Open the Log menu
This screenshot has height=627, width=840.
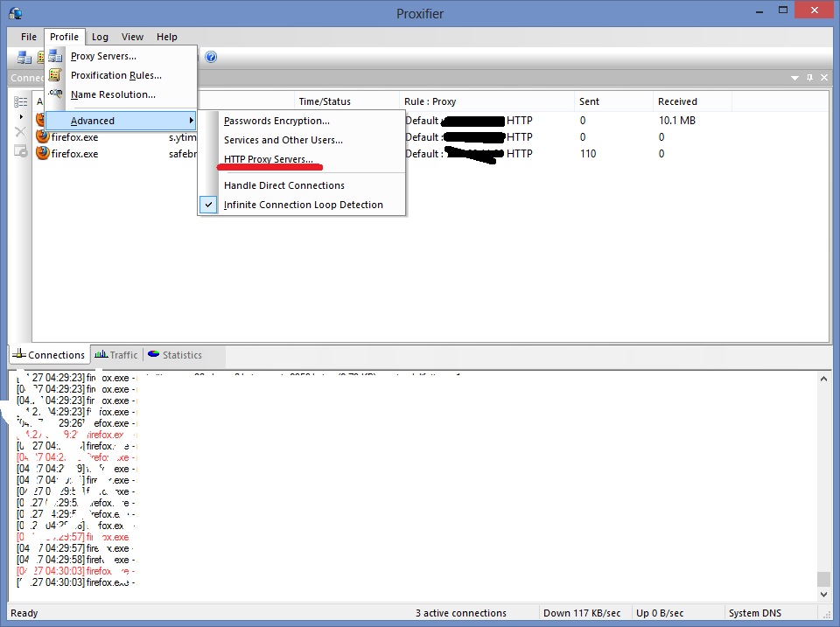[x=100, y=37]
